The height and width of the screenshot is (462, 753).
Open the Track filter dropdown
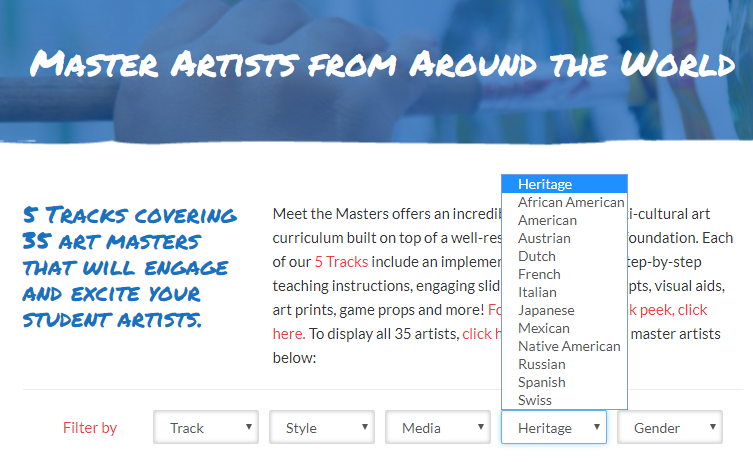pos(206,427)
